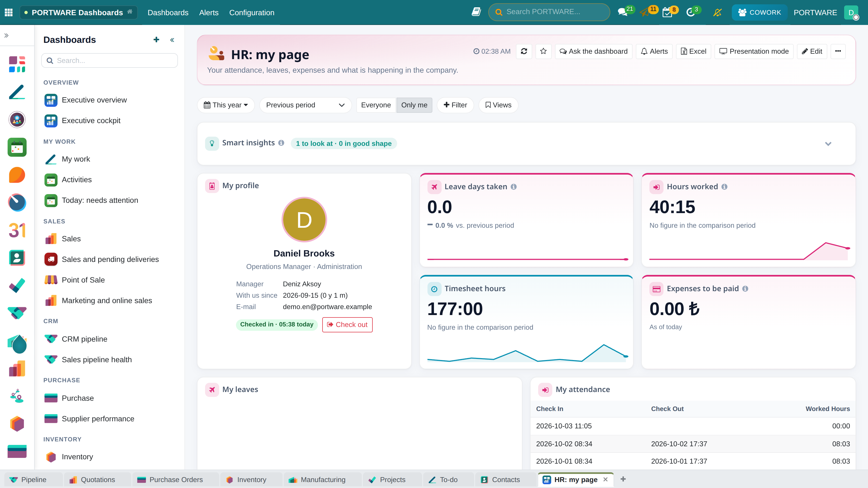The image size is (868, 488).
Task: Switch to the Pipeline bottom tab
Action: 33,480
